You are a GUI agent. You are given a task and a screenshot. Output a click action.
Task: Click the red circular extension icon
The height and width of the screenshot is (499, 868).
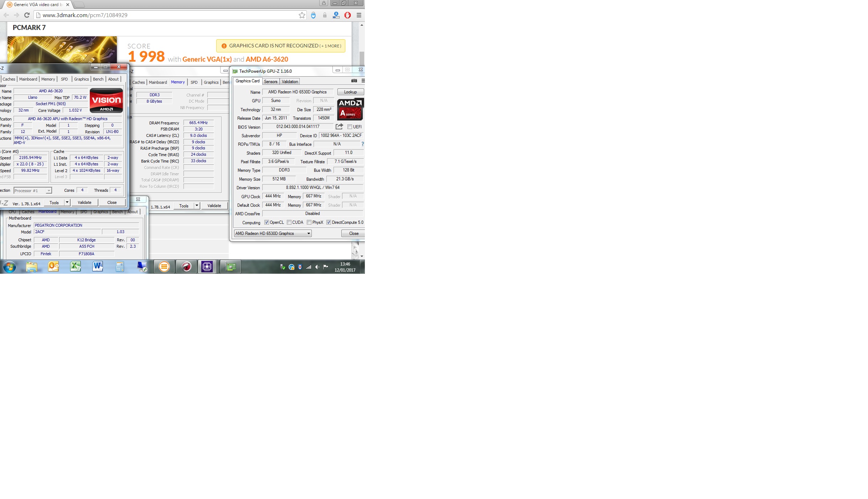(x=347, y=15)
